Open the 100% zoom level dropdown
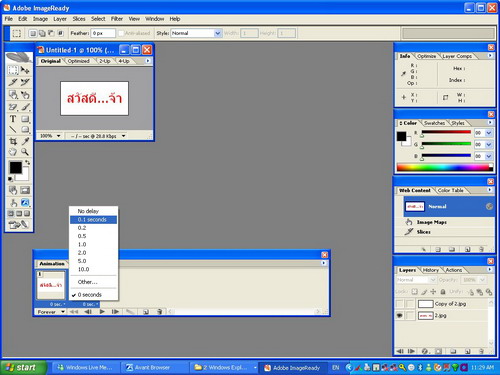The image size is (500, 375). [50, 136]
